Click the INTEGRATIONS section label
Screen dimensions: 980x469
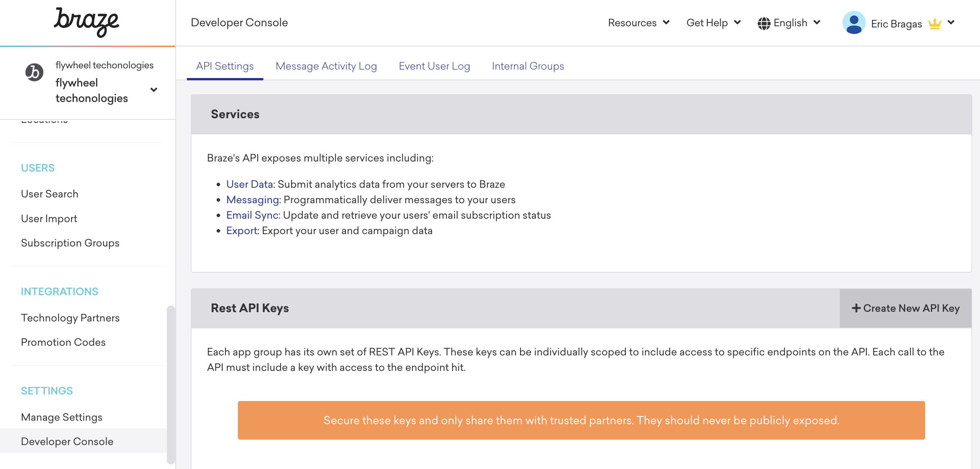pyautogui.click(x=59, y=291)
